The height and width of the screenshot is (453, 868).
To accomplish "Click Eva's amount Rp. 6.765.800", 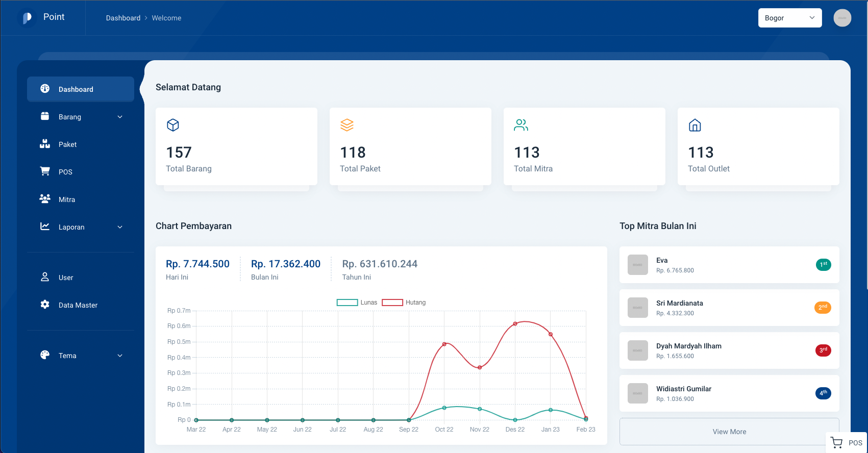I will (675, 270).
